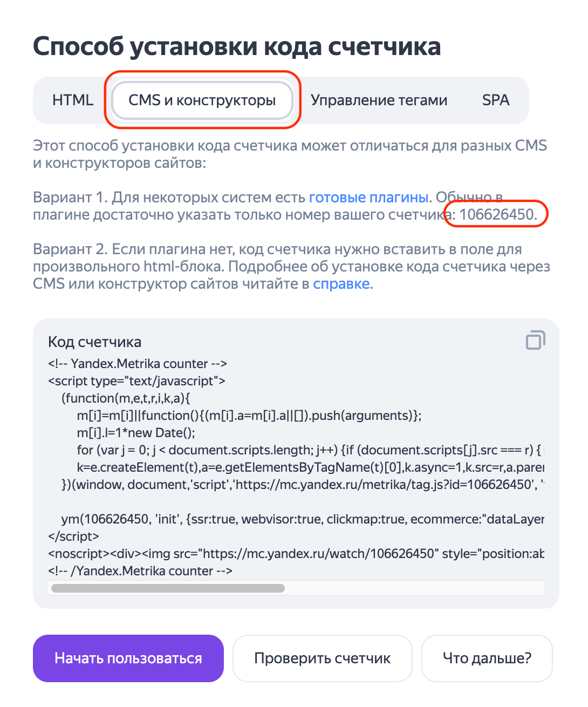This screenshot has height=707, width=588.
Task: Click the Код счетчика heading
Action: [x=95, y=342]
